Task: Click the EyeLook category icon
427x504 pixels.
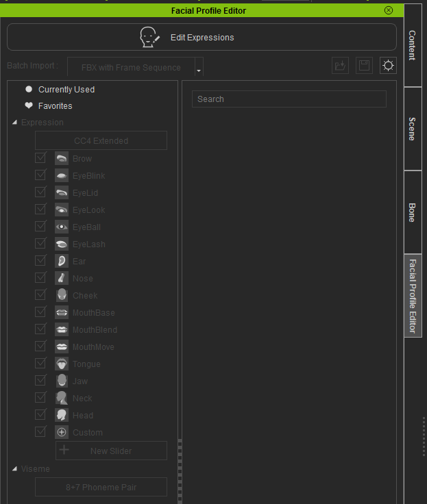Action: point(62,210)
